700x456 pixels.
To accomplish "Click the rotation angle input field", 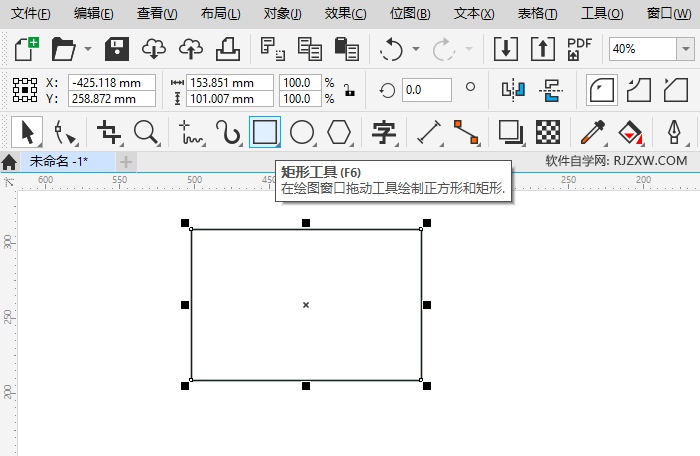I will coord(426,90).
